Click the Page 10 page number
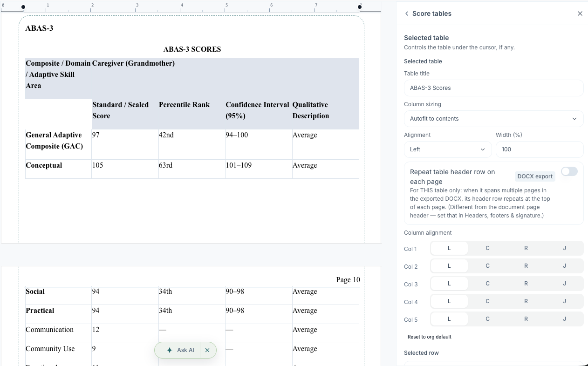The image size is (588, 366). [348, 280]
